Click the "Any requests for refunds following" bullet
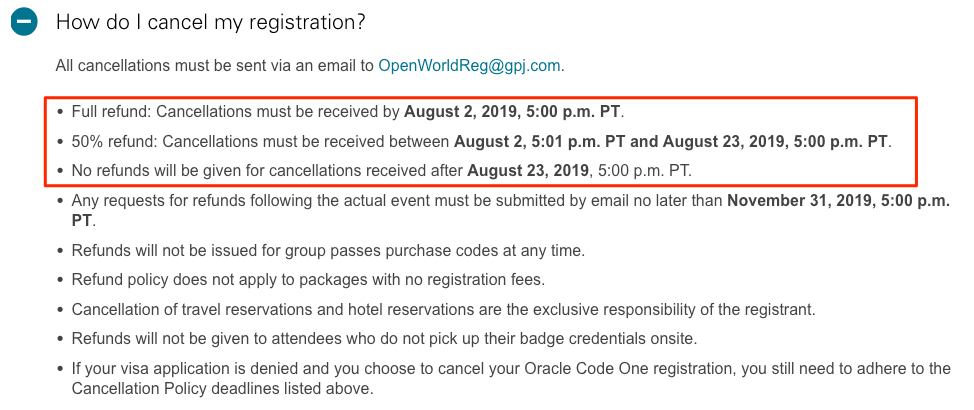Screen dimensions: 974x410 click(511, 211)
